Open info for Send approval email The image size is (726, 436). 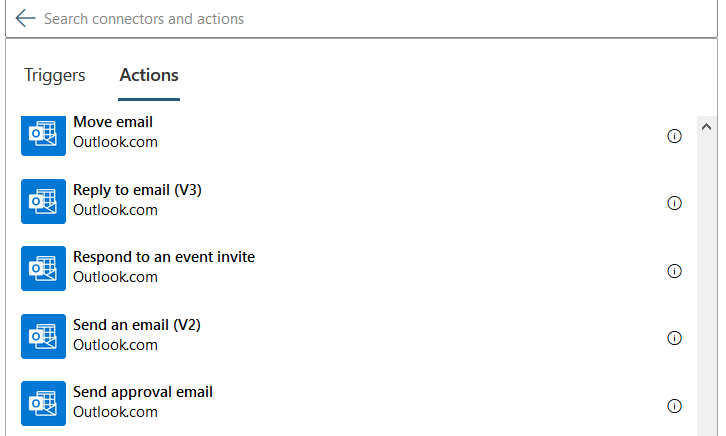pos(674,406)
